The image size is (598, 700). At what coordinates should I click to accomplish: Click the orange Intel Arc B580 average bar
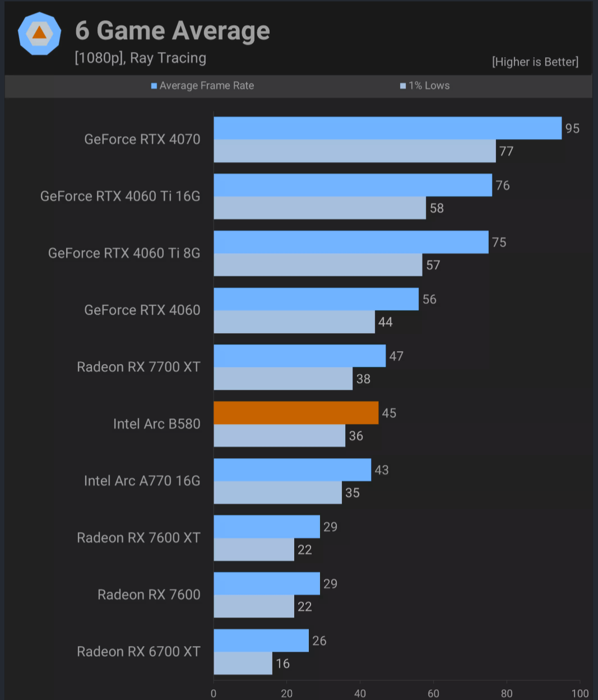296,413
